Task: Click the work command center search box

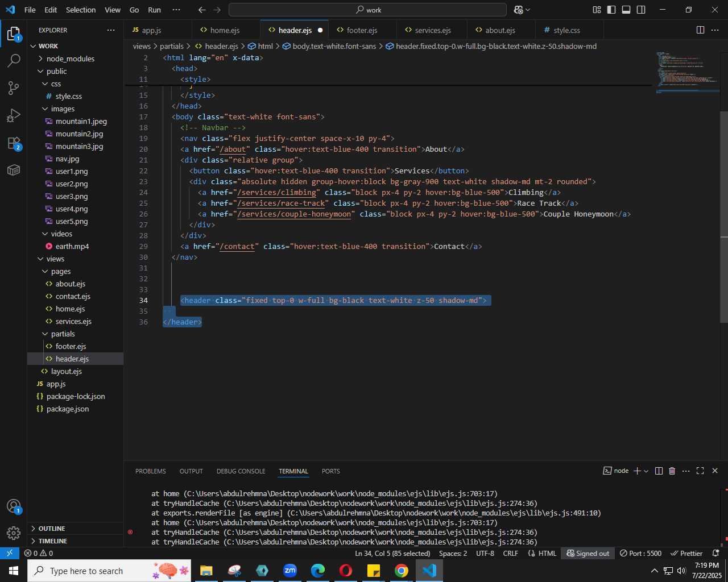Action: (x=367, y=10)
